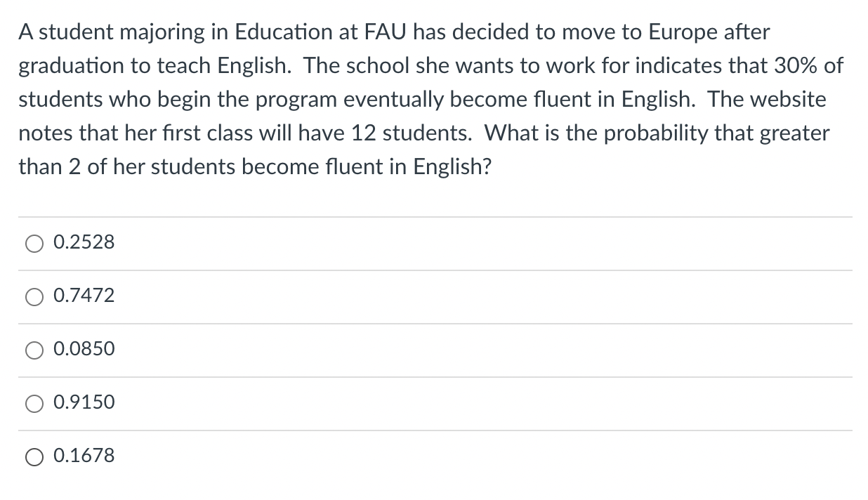This screenshot has height=500, width=868.
Task: Pick the 0.9150 radio circle
Action: point(35,404)
